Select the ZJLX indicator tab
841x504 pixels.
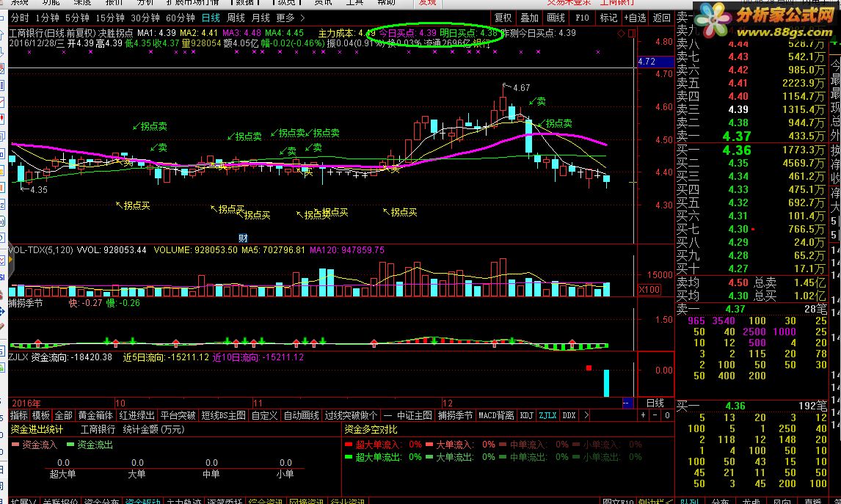[x=547, y=415]
